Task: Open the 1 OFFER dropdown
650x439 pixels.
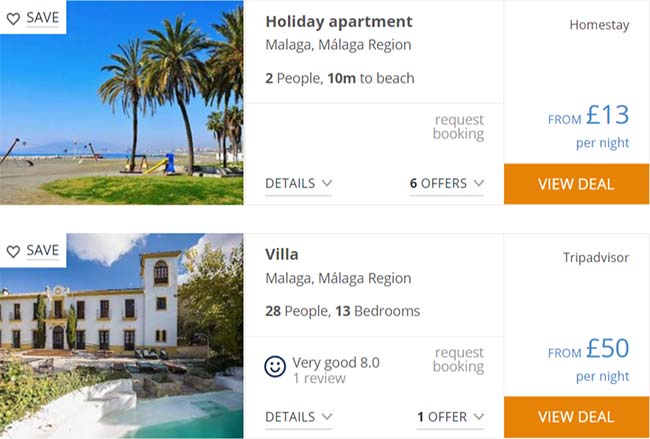Action: pyautogui.click(x=451, y=417)
